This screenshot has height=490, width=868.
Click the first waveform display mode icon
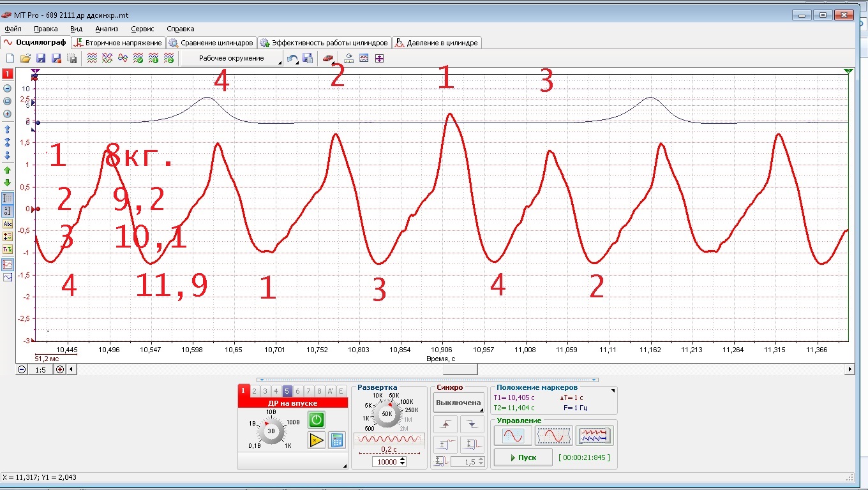pyautogui.click(x=93, y=59)
